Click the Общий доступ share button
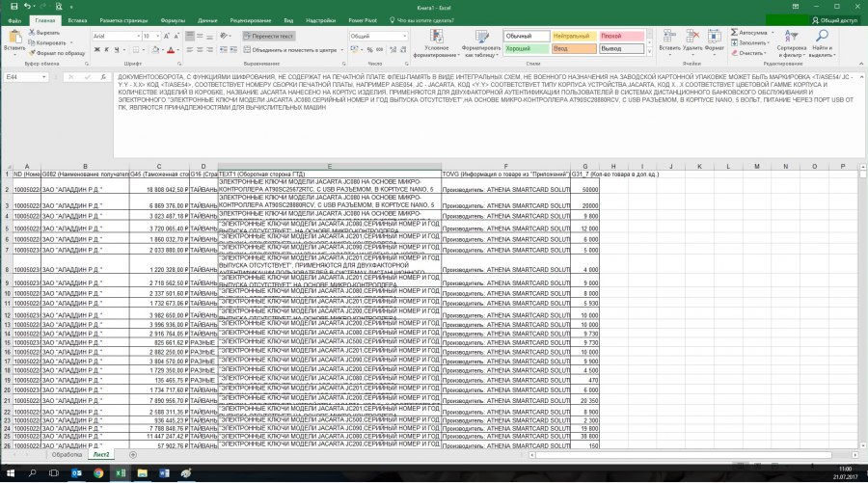 [834, 20]
